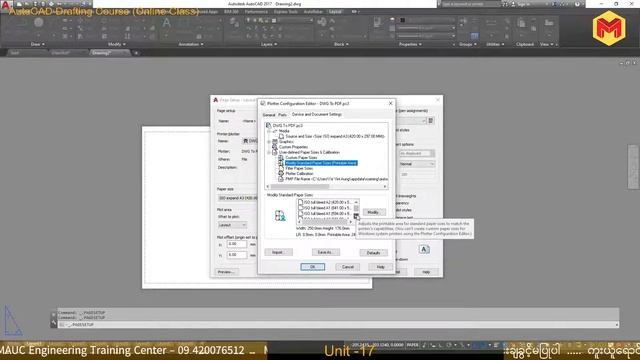Expand the Annotation panel title dropdown

191,44
